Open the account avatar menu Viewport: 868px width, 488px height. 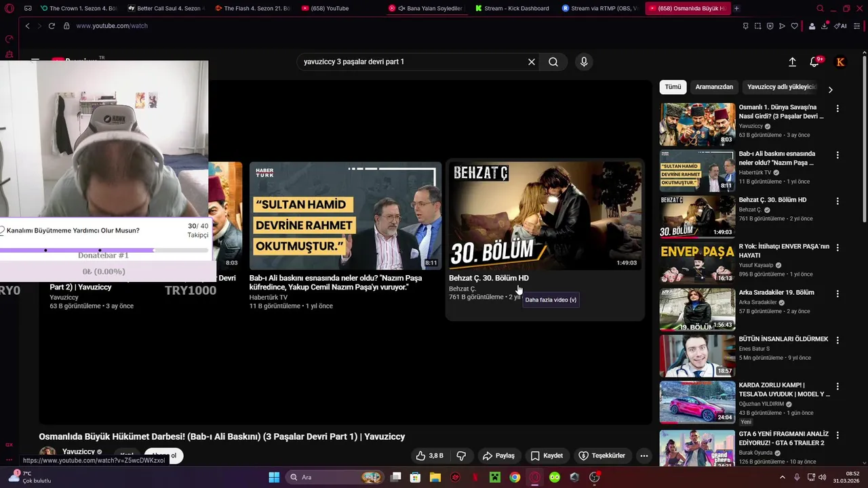(x=840, y=62)
